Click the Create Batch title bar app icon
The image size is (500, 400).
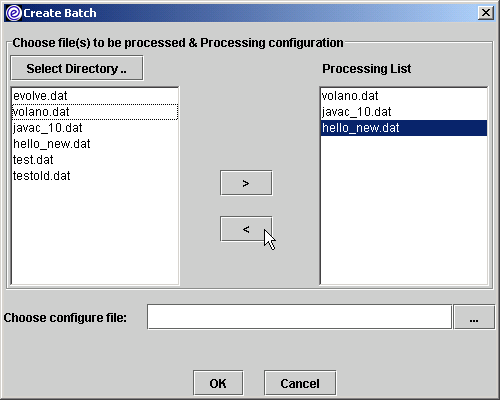point(14,13)
